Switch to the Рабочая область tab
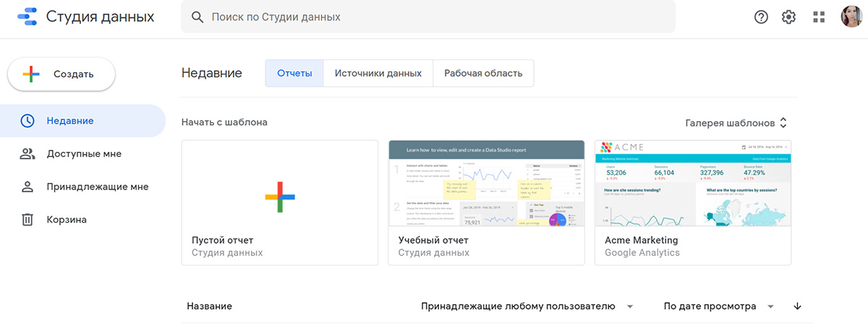The image size is (868, 329). point(483,73)
